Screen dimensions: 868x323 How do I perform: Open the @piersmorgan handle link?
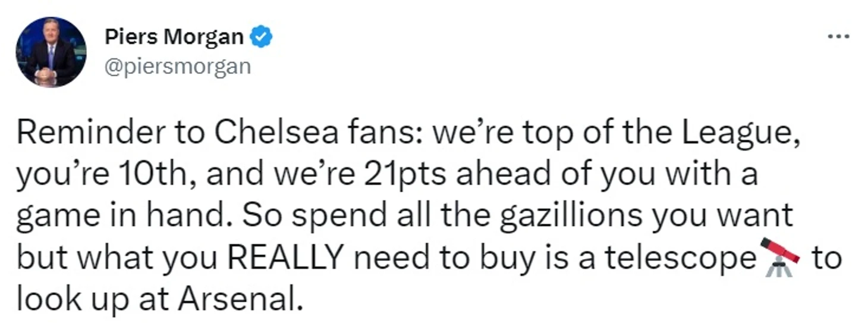click(x=178, y=65)
